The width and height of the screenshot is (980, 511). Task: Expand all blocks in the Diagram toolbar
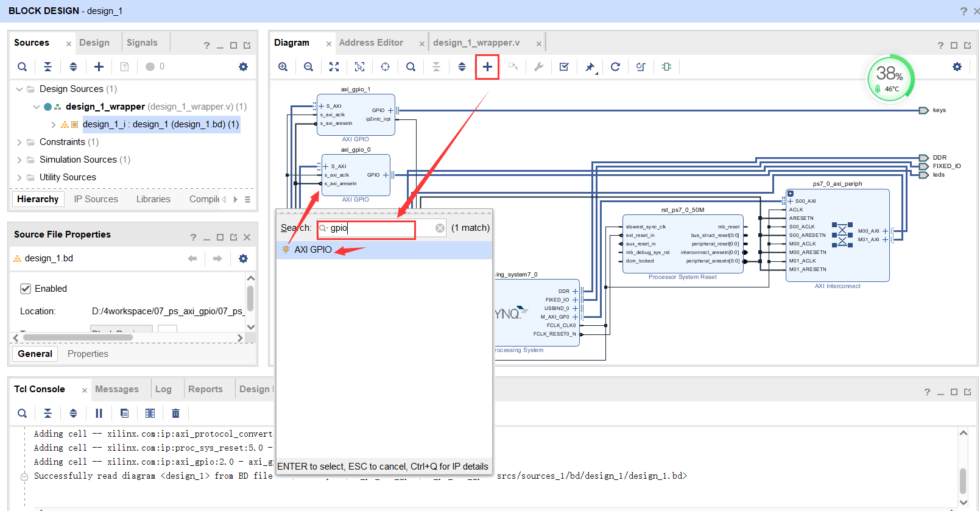point(462,67)
